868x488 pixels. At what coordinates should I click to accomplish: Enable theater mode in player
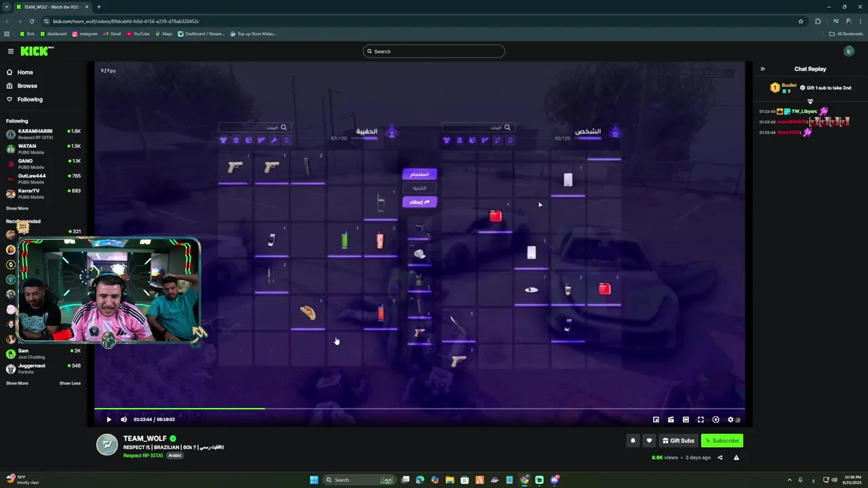pos(686,420)
